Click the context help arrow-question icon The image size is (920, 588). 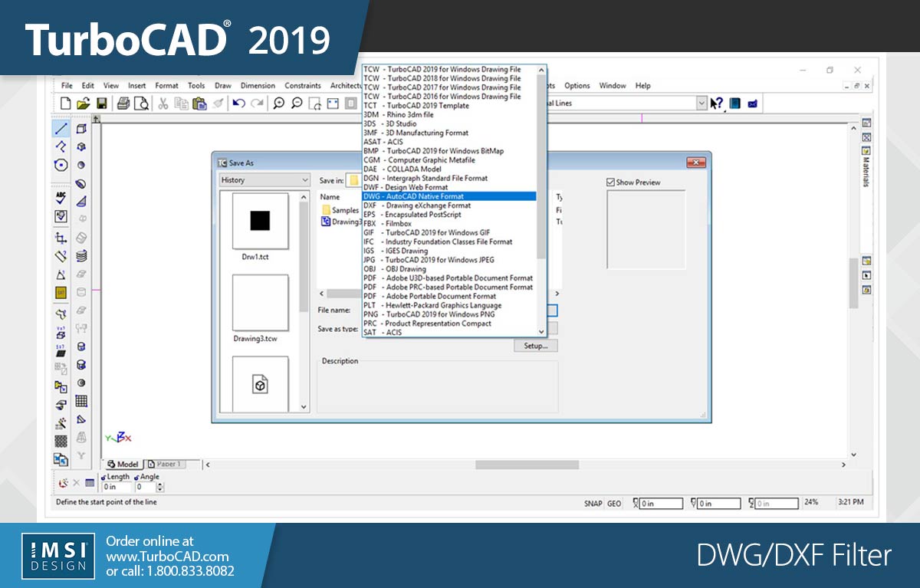717,103
